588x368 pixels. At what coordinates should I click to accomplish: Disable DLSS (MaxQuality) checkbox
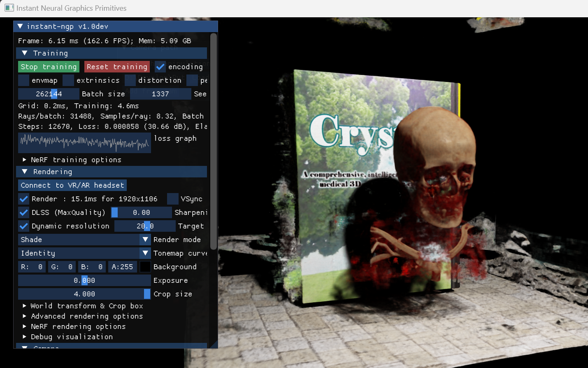[24, 212]
